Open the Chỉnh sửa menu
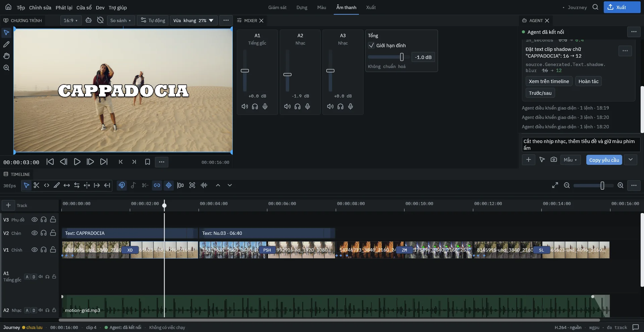Viewport: 644px width, 332px height. (x=40, y=7)
